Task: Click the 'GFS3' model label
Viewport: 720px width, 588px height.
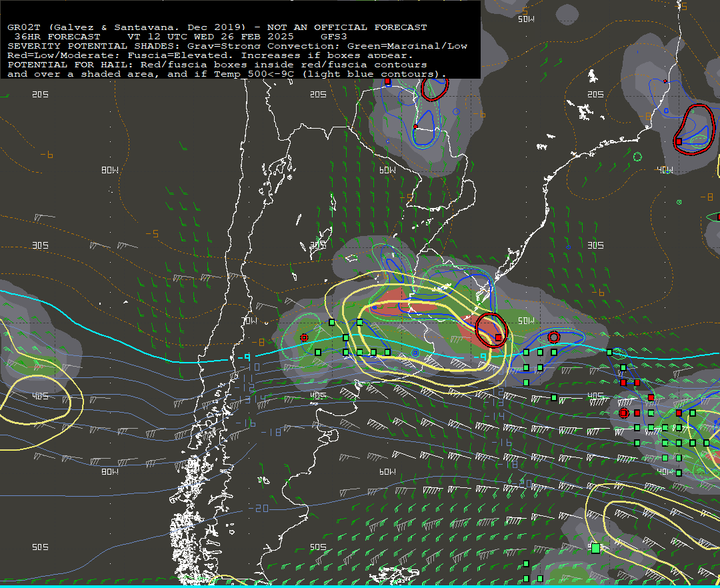Action: (334, 36)
